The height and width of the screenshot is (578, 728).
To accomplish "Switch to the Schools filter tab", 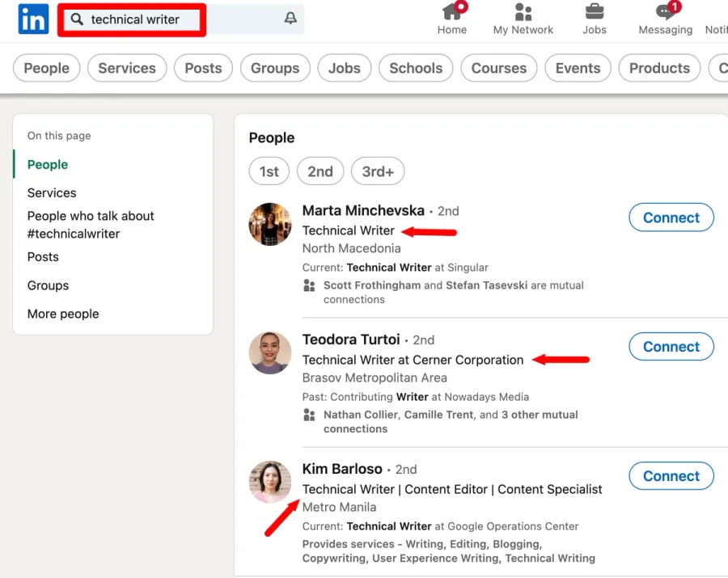I will point(415,68).
